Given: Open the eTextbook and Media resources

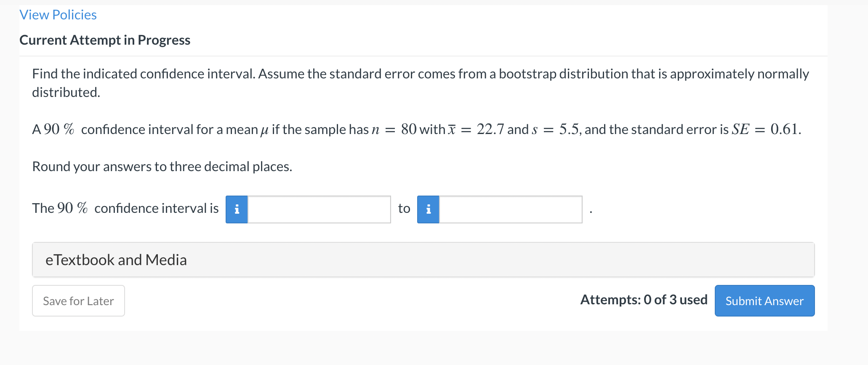Looking at the screenshot, I should (x=116, y=260).
